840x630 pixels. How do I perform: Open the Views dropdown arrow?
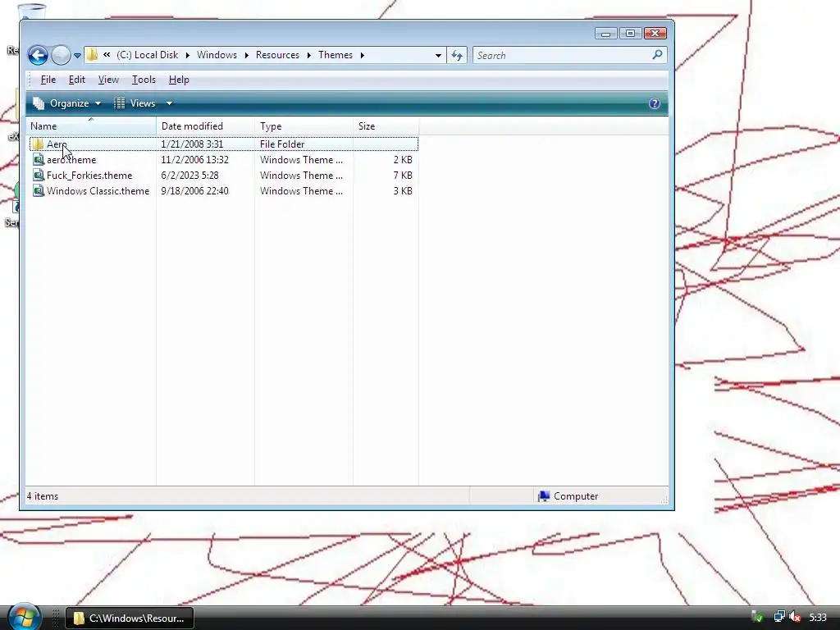[169, 103]
